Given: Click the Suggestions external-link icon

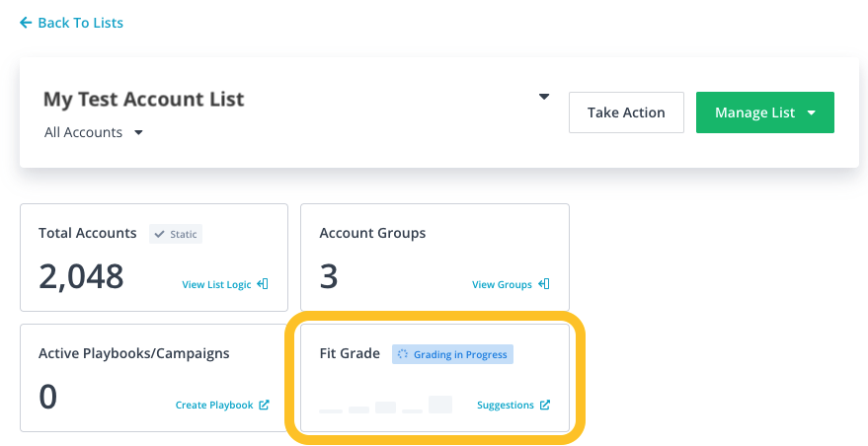Looking at the screenshot, I should click(x=545, y=405).
